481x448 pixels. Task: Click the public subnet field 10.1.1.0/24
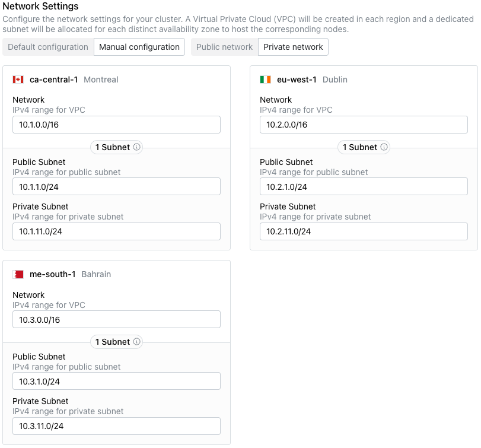pyautogui.click(x=116, y=186)
